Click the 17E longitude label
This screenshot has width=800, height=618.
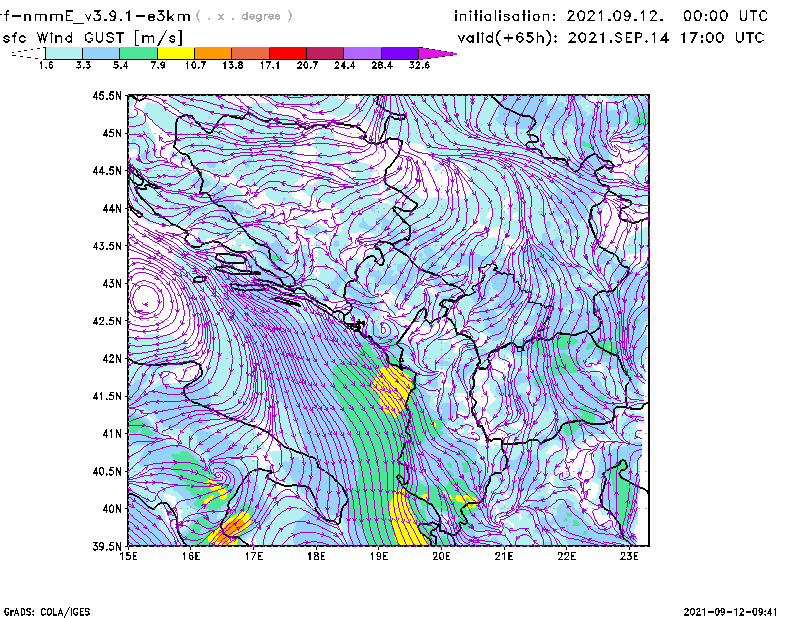(x=254, y=556)
